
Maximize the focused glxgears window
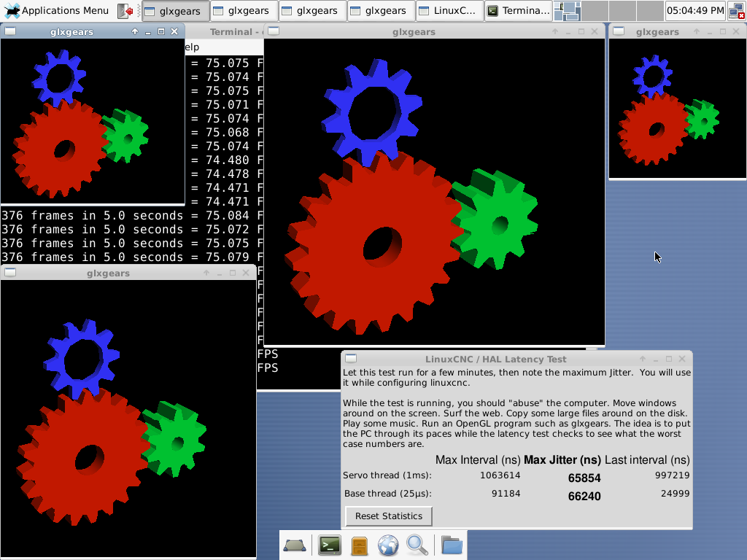click(161, 31)
